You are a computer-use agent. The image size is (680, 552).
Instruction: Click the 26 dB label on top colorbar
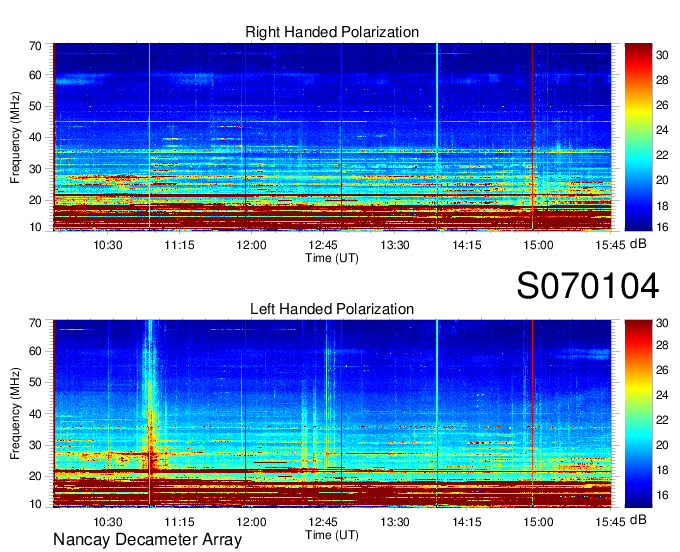click(662, 105)
